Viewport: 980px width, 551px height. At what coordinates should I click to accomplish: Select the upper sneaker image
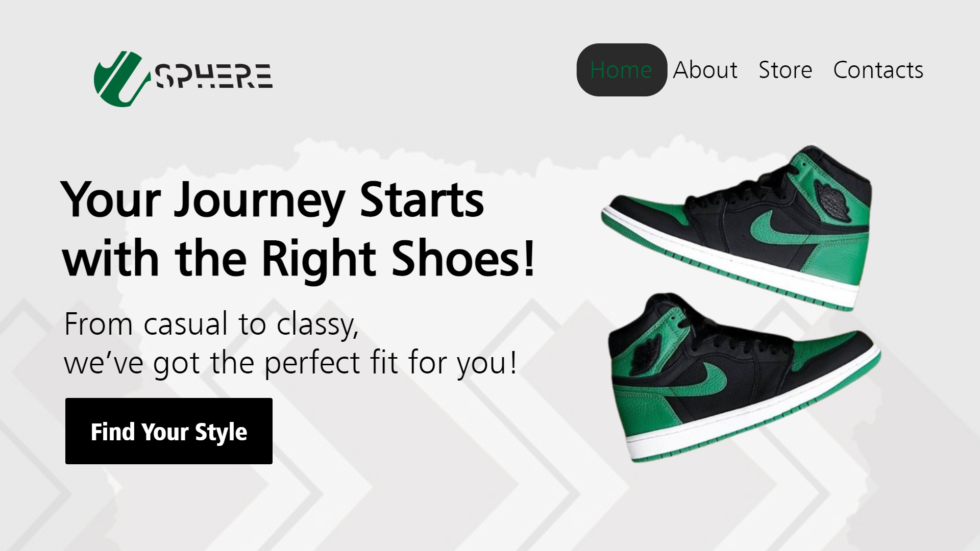click(737, 228)
